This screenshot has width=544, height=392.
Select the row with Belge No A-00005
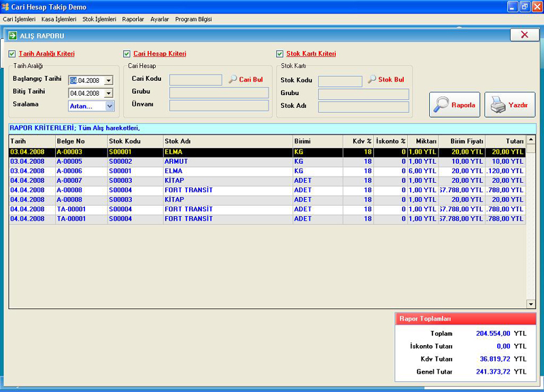point(69,162)
